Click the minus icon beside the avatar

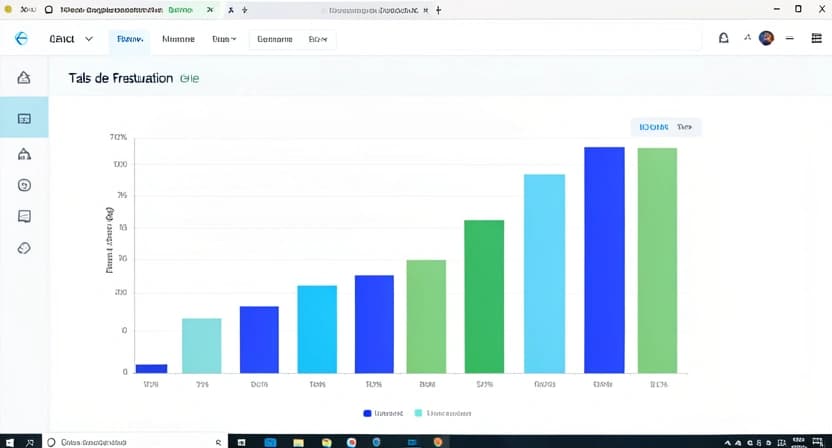point(790,38)
